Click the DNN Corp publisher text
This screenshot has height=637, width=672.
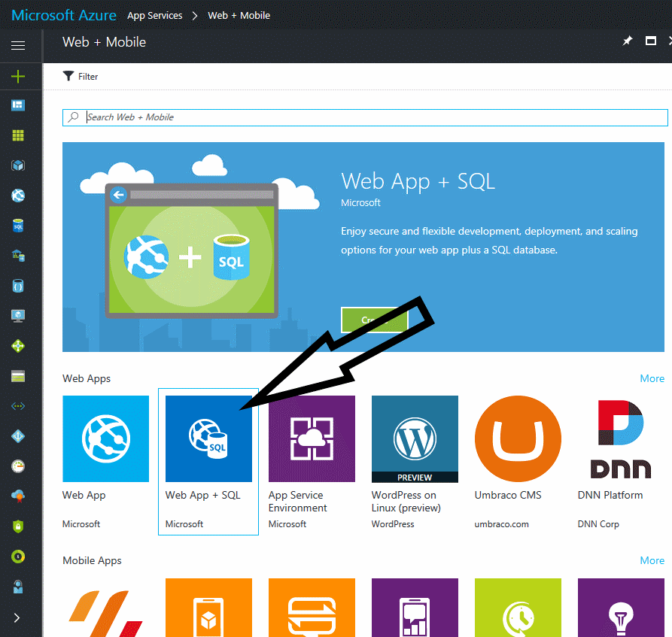click(x=598, y=524)
